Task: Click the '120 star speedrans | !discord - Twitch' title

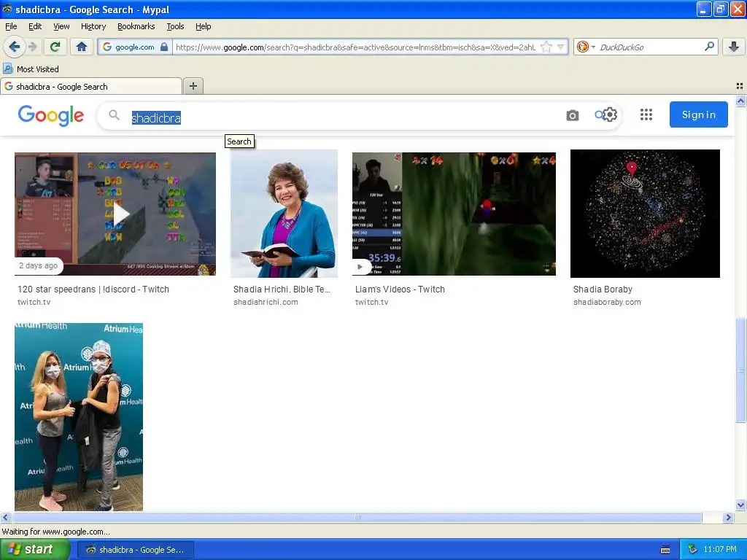Action: 93,289
